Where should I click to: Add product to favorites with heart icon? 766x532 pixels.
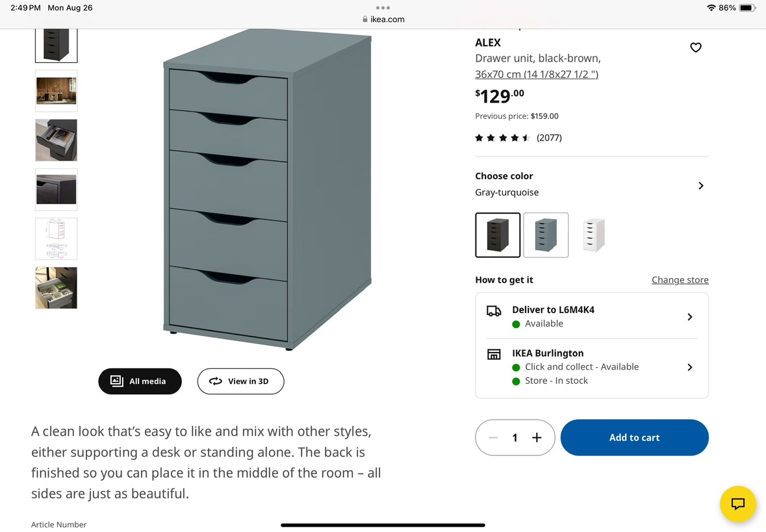695,47
